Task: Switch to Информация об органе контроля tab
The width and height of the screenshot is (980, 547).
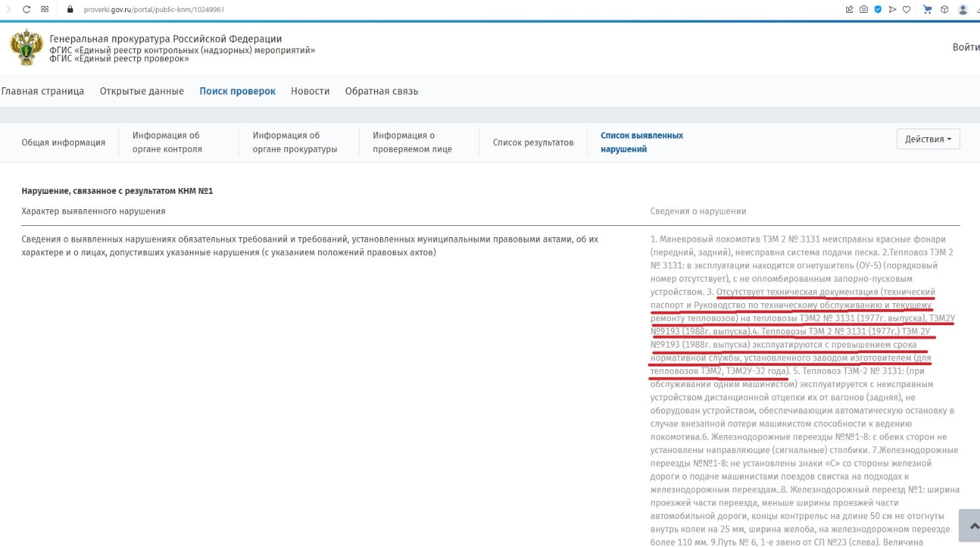Action: (167, 142)
